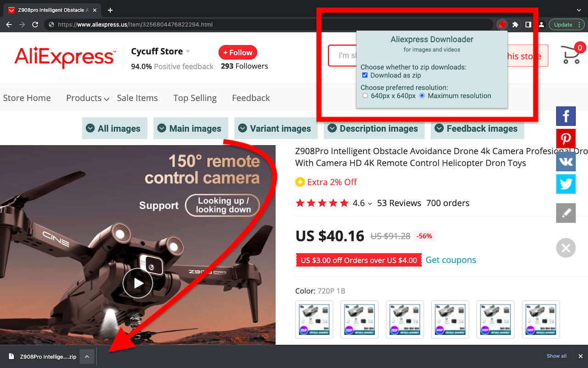
Task: Click the 700 orders text
Action: pyautogui.click(x=448, y=203)
